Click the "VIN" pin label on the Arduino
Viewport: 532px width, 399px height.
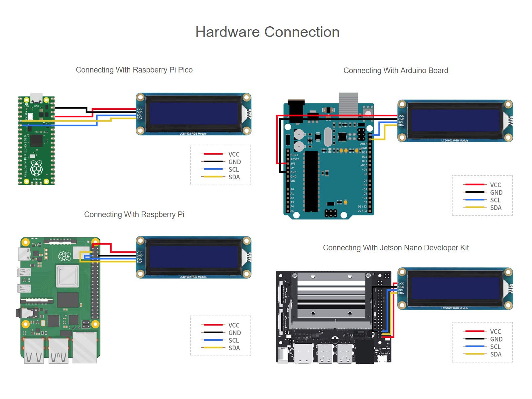(293, 181)
